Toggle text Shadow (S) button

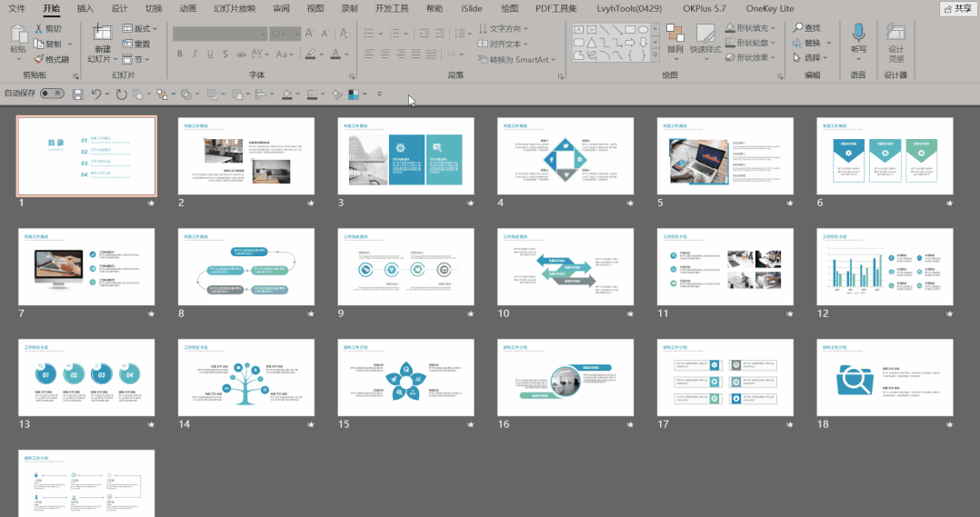(x=225, y=55)
